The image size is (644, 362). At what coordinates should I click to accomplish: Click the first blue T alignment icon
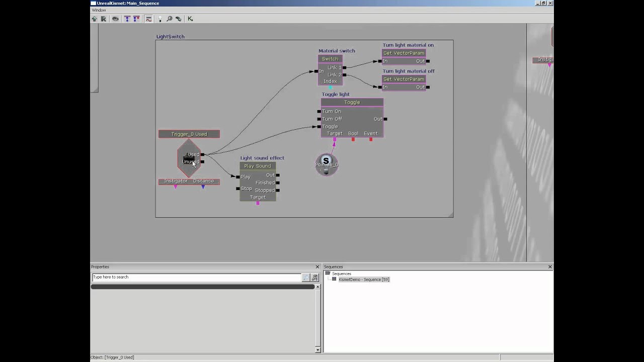point(127,19)
